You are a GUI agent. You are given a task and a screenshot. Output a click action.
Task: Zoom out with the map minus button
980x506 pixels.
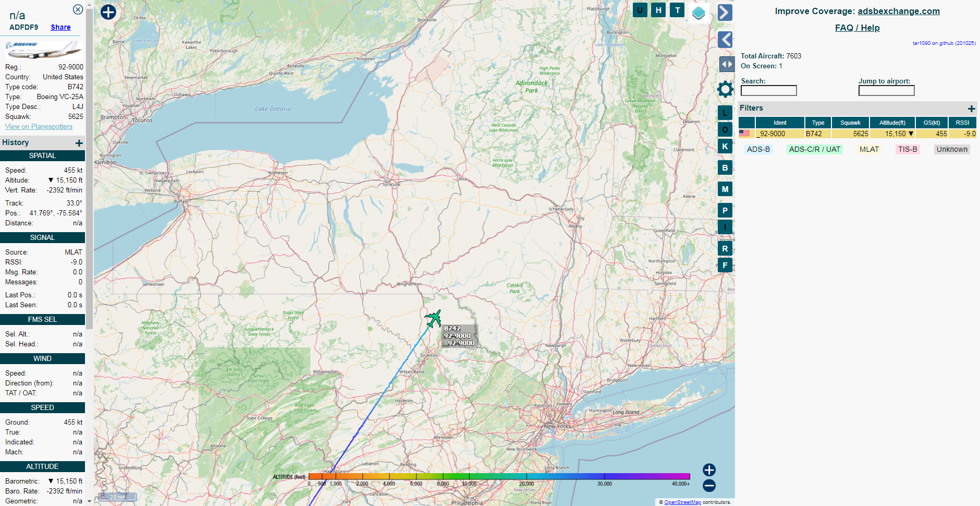click(709, 486)
